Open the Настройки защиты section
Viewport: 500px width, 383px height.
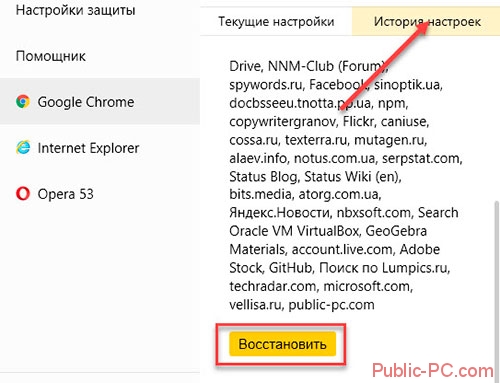76,10
